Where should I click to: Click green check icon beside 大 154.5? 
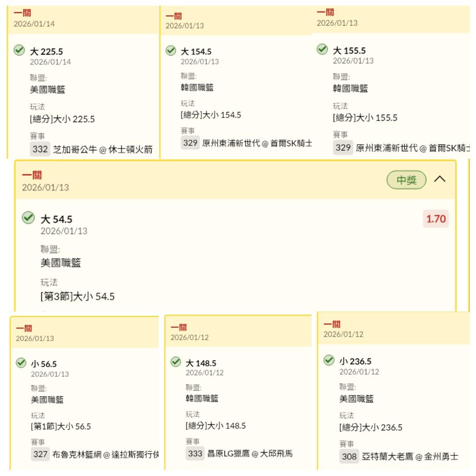(171, 51)
